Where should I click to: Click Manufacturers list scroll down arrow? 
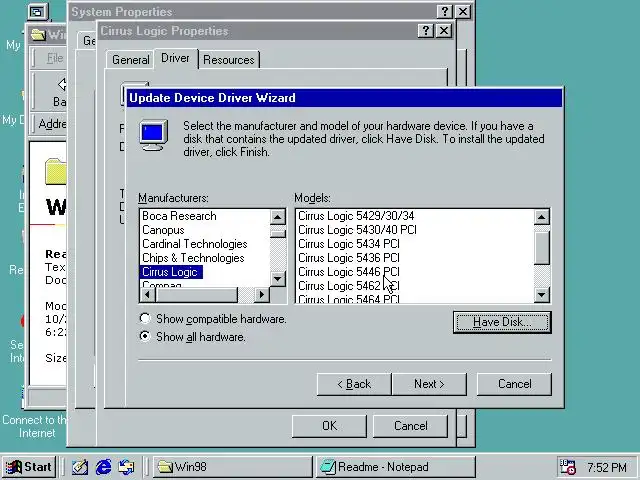pyautogui.click(x=278, y=279)
